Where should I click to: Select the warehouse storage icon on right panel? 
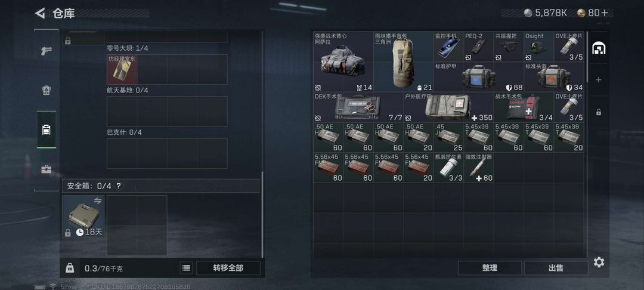point(599,48)
